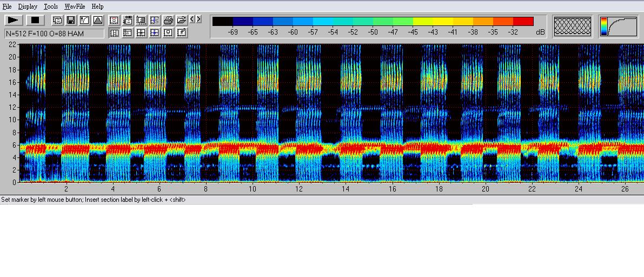
Task: Click the right arrow scroll button
Action: point(199,19)
